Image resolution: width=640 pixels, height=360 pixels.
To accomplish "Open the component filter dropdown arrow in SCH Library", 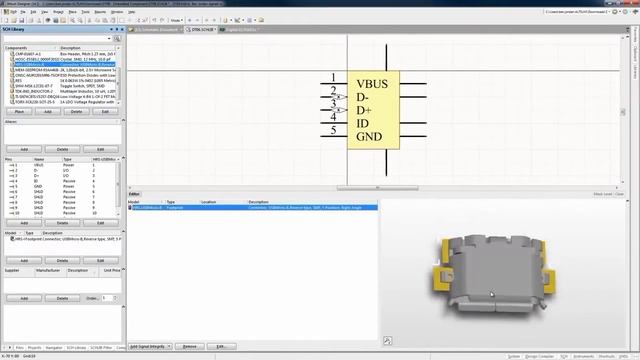I will [x=109, y=39].
